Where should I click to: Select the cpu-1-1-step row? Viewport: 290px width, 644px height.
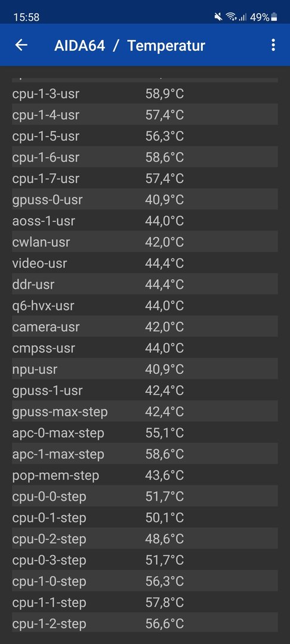click(x=144, y=603)
